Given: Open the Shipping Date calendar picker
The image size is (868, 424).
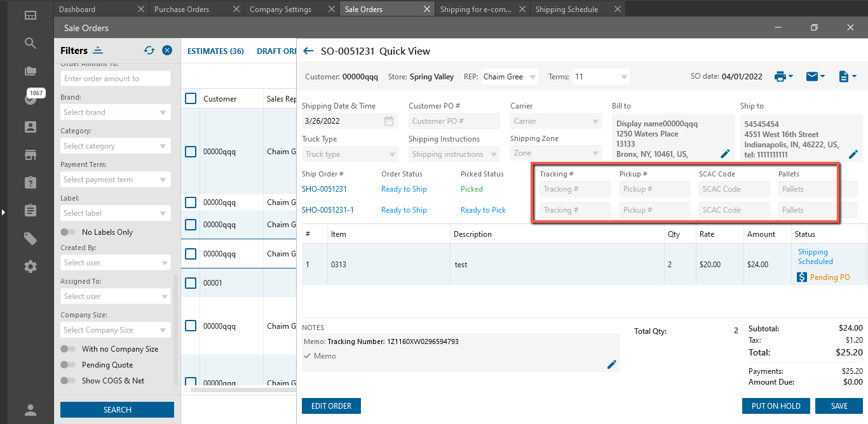Looking at the screenshot, I should [389, 121].
